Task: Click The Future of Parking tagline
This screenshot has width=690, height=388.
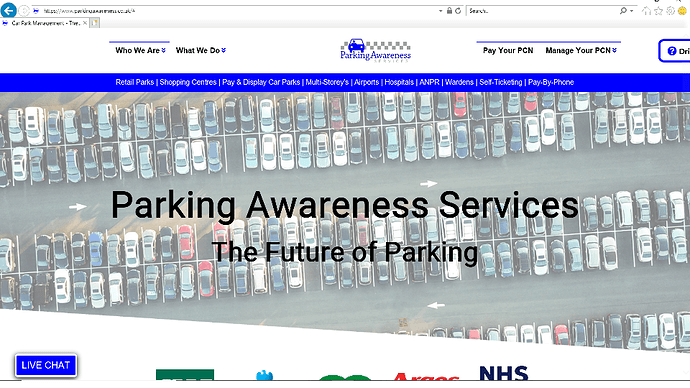Action: [x=345, y=253]
